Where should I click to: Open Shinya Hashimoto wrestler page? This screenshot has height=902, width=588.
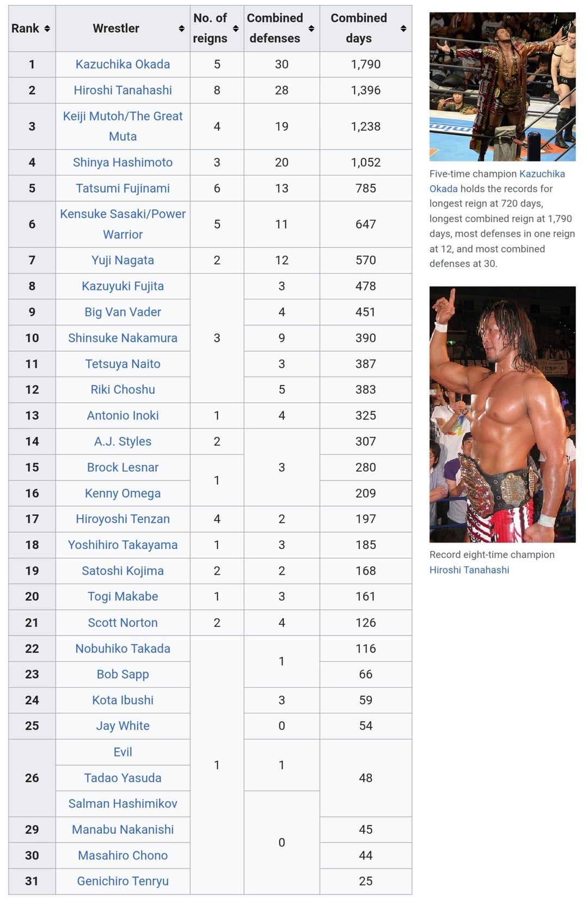(122, 162)
